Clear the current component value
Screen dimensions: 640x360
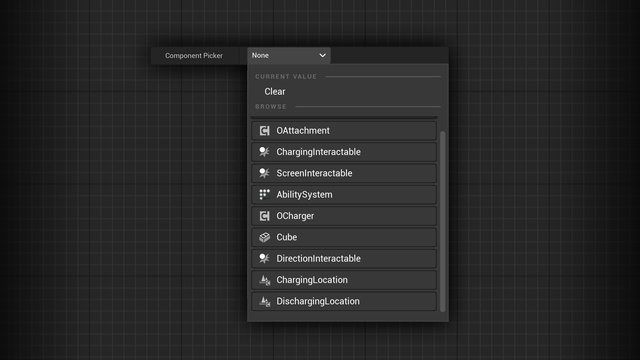click(275, 91)
